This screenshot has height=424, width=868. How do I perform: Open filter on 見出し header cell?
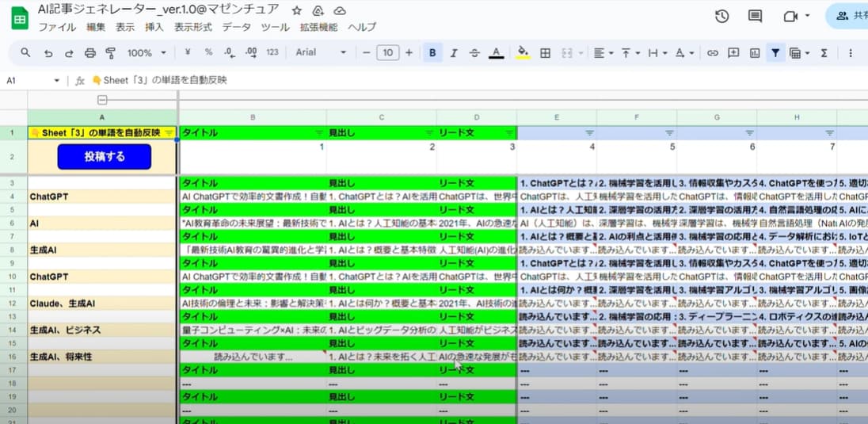coord(429,133)
